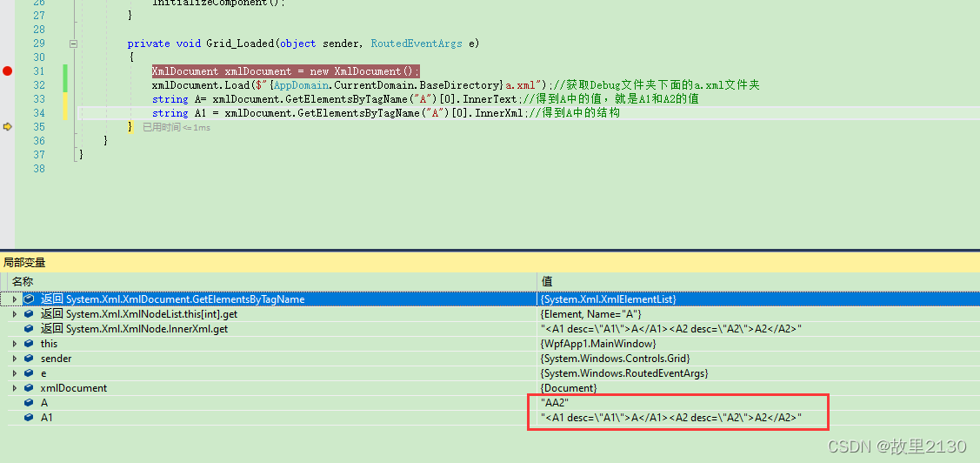Screen dimensions: 980x463
Task: Expand the XmlNodeList.this[int].get row
Action: tap(15, 314)
